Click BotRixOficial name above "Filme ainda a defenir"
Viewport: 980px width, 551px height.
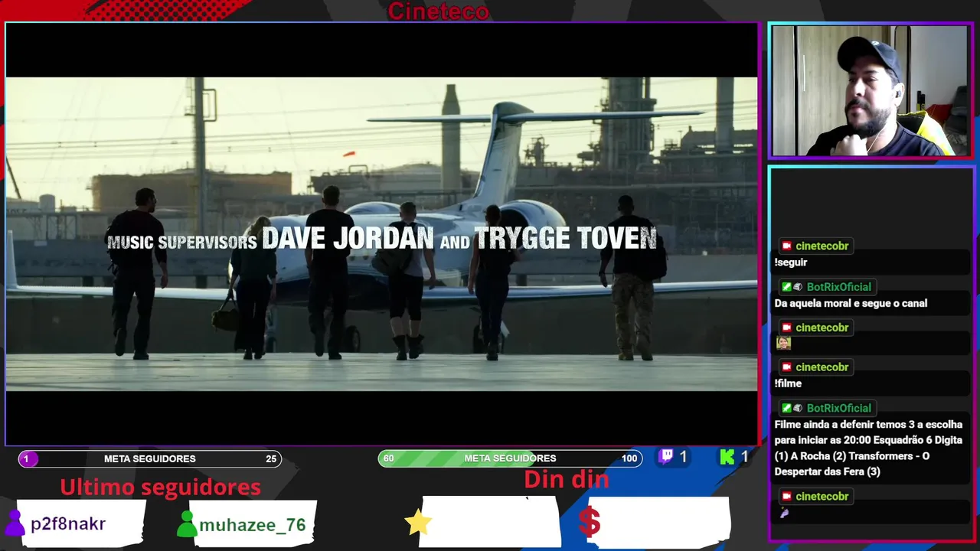(839, 408)
